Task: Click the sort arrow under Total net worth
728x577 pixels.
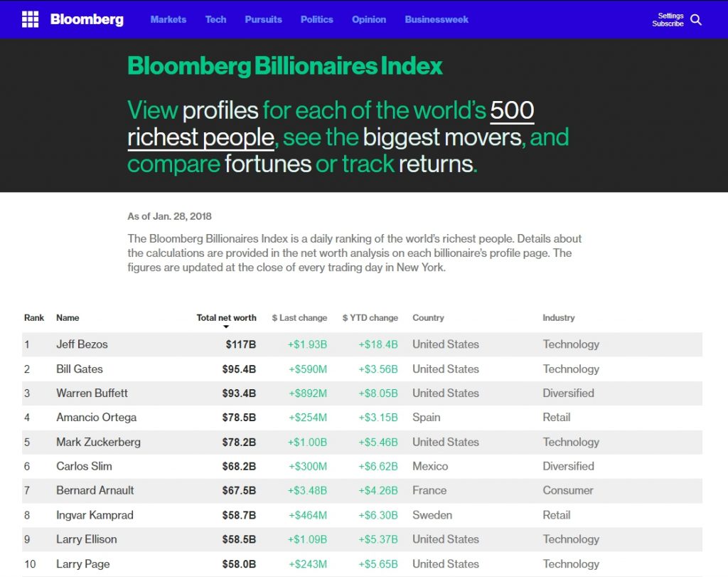Action: [226, 327]
